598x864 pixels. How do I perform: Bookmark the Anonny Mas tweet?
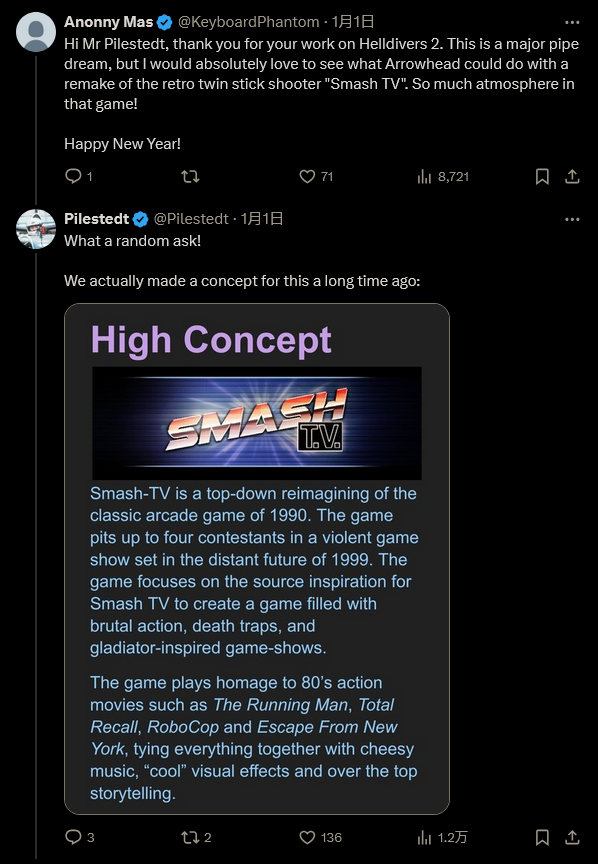pyautogui.click(x=542, y=176)
